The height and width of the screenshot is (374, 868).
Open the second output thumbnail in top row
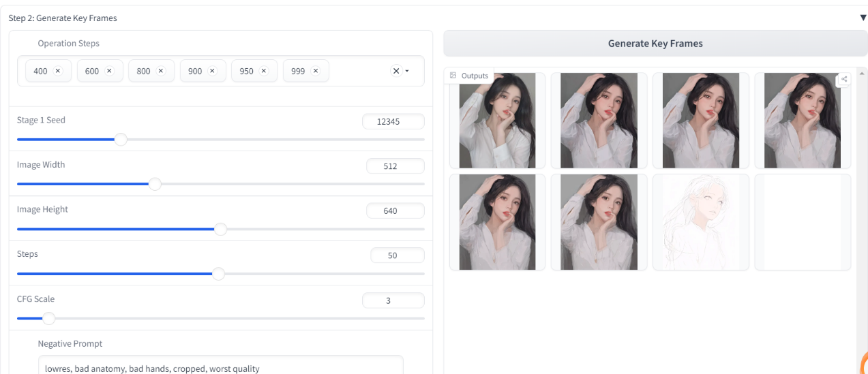pos(599,121)
